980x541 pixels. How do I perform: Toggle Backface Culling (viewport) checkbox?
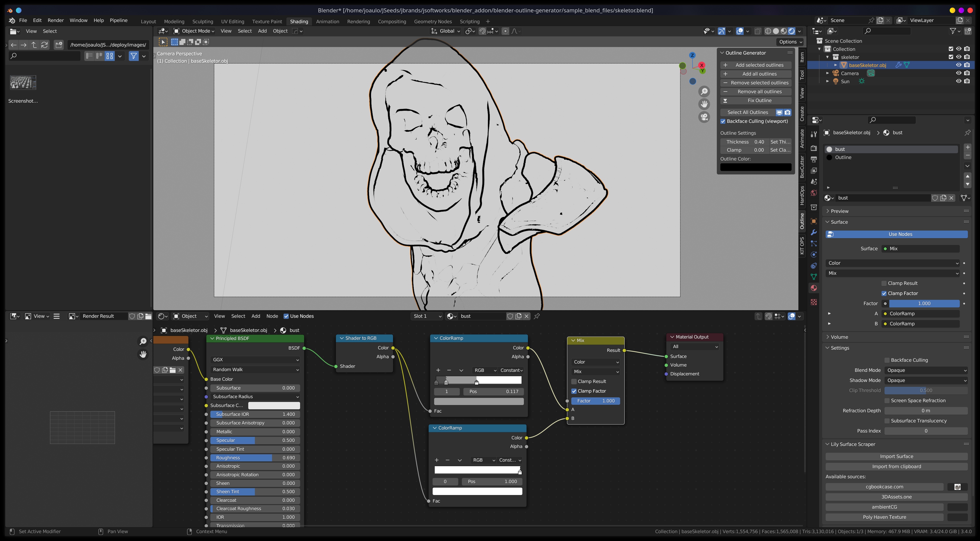click(723, 121)
